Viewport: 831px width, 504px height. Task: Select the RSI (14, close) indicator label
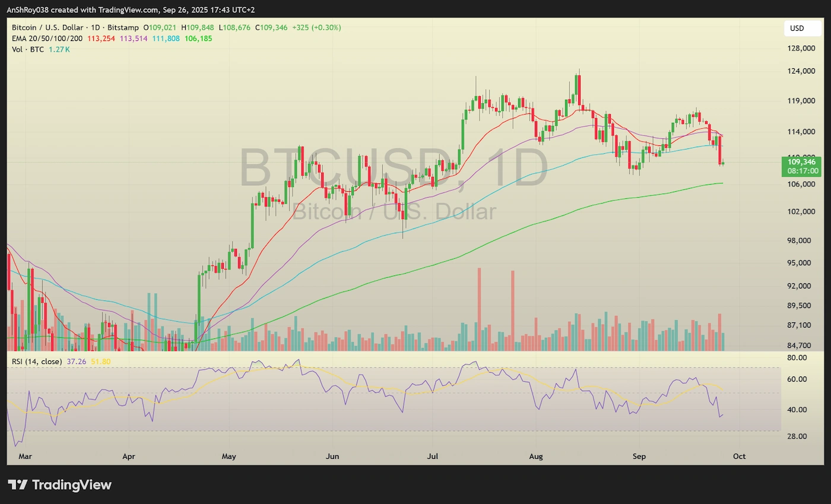37,361
